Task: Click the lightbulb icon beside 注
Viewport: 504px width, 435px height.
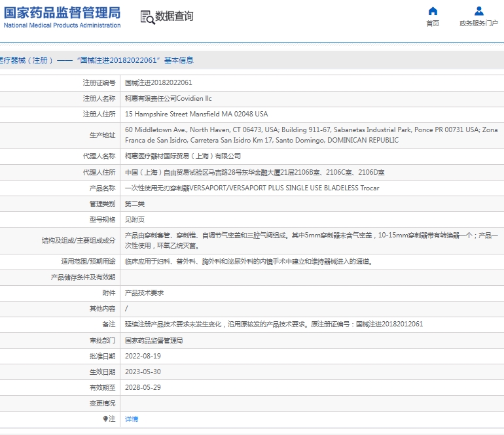Action: pos(105,419)
